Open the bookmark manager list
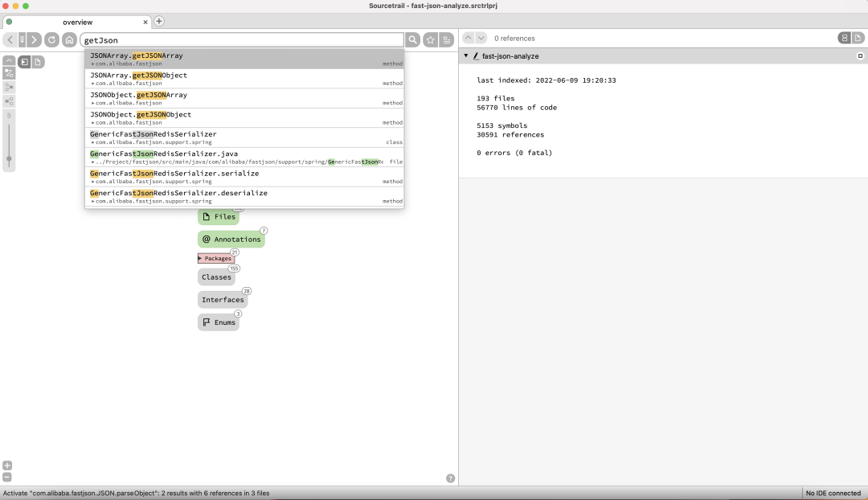 point(447,40)
